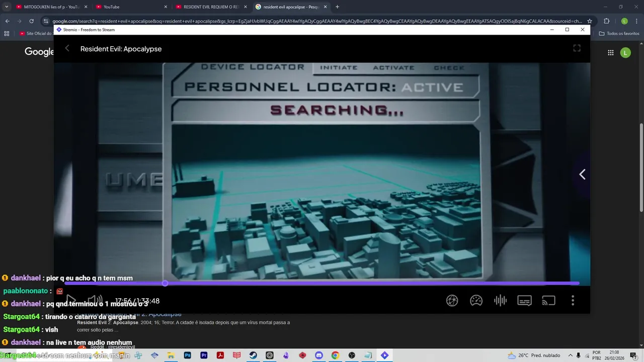The width and height of the screenshot is (644, 362).
Task: Go back from the Resident Evil: Apocalypse player
Action: tap(67, 48)
